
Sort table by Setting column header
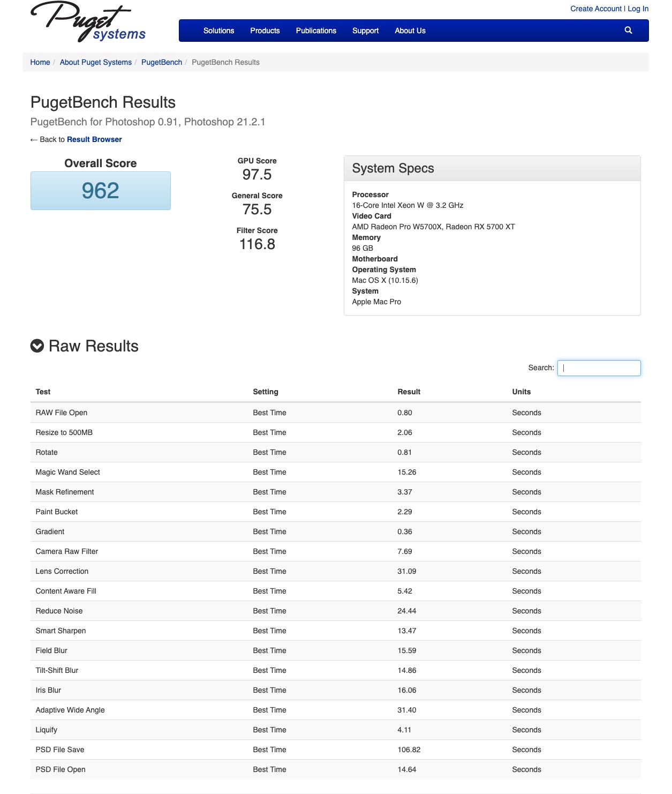tap(266, 392)
